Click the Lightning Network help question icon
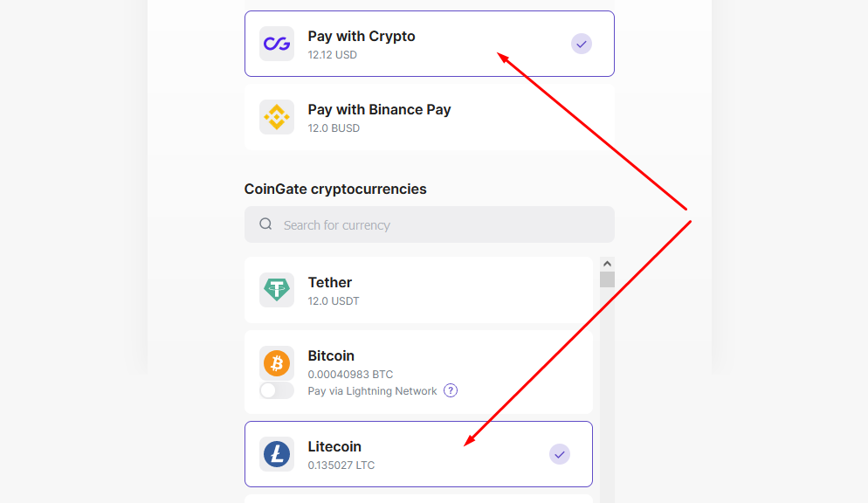 point(451,390)
